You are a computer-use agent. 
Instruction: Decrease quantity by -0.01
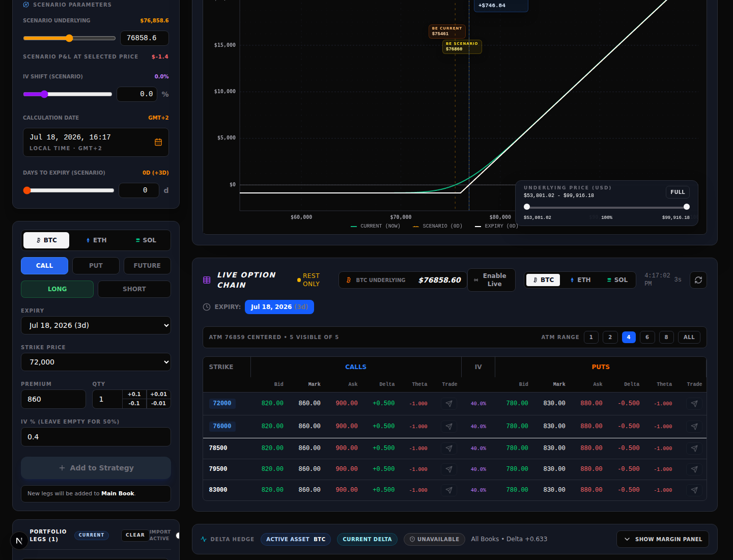pyautogui.click(x=159, y=404)
